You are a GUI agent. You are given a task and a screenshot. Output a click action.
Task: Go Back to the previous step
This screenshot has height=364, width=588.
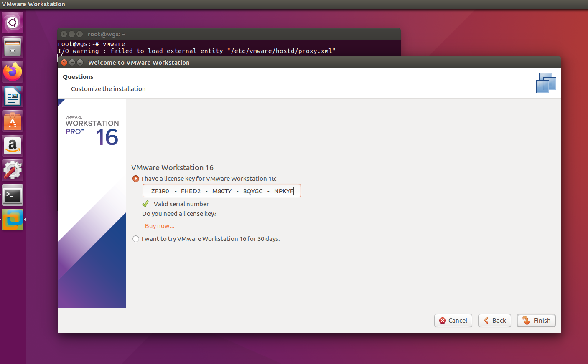tap(495, 321)
